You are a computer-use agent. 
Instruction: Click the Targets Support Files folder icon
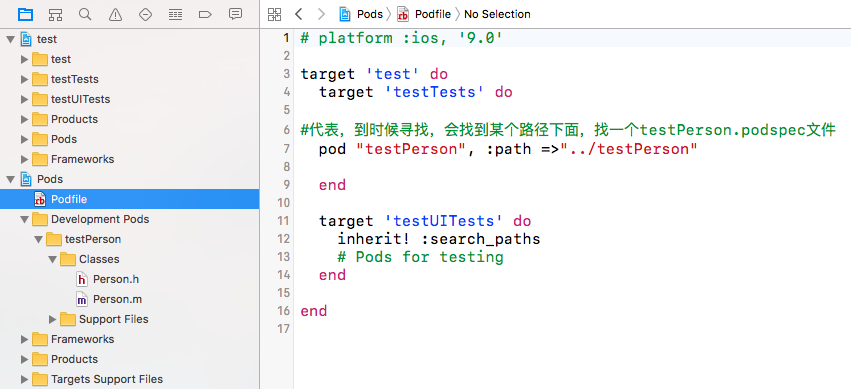coord(40,379)
